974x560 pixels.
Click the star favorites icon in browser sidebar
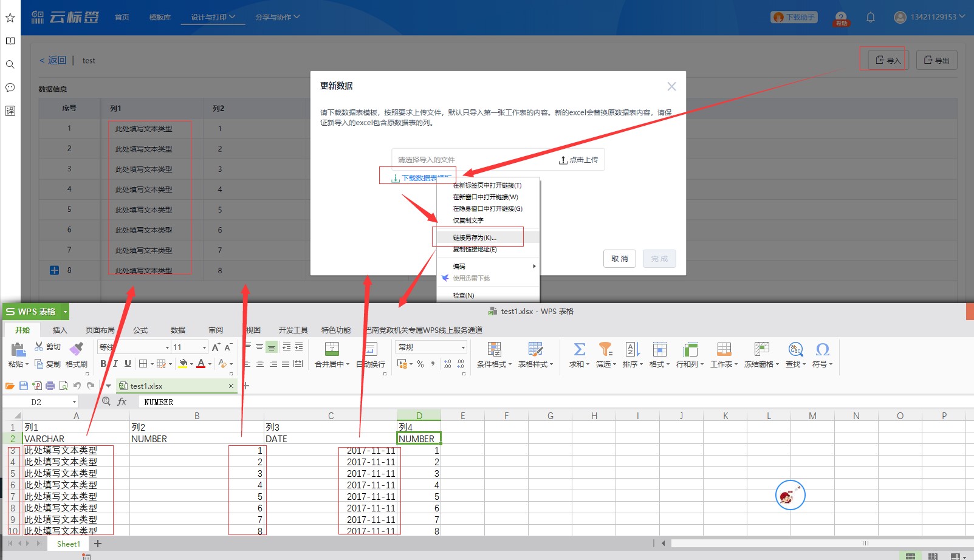point(10,18)
